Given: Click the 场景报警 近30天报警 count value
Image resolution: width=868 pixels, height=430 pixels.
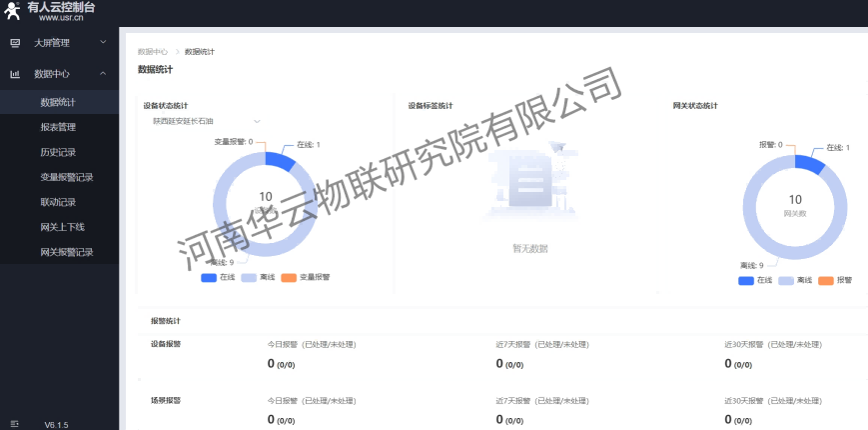Looking at the screenshot, I should [x=738, y=420].
